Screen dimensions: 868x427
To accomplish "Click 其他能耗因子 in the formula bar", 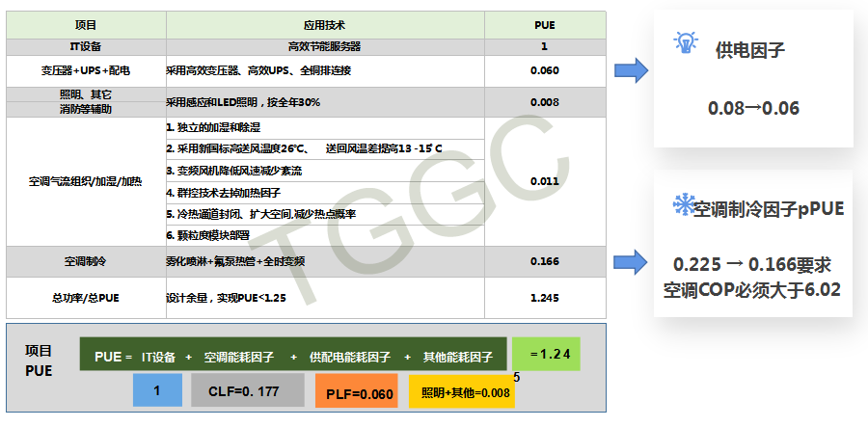I will click(x=457, y=357).
